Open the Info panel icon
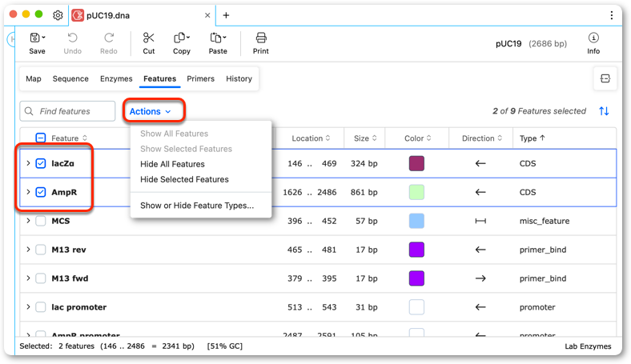Image resolution: width=631 pixels, height=364 pixels. click(x=593, y=38)
